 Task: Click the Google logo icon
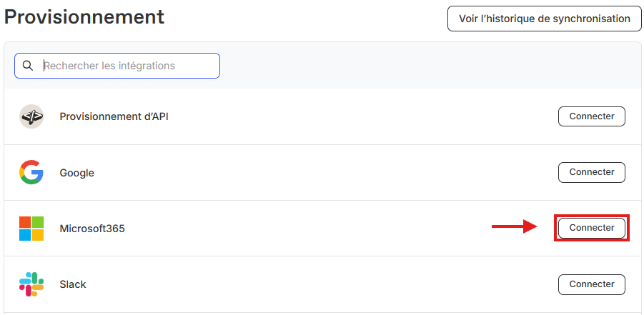click(31, 172)
